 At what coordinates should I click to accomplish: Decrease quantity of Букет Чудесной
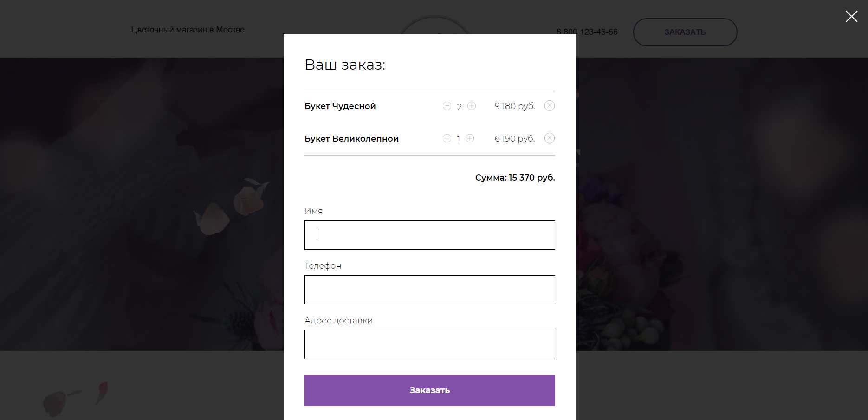click(x=447, y=106)
